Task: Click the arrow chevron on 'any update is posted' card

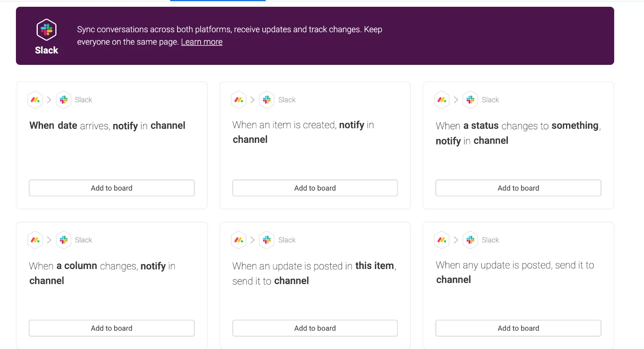Action: [x=456, y=240]
